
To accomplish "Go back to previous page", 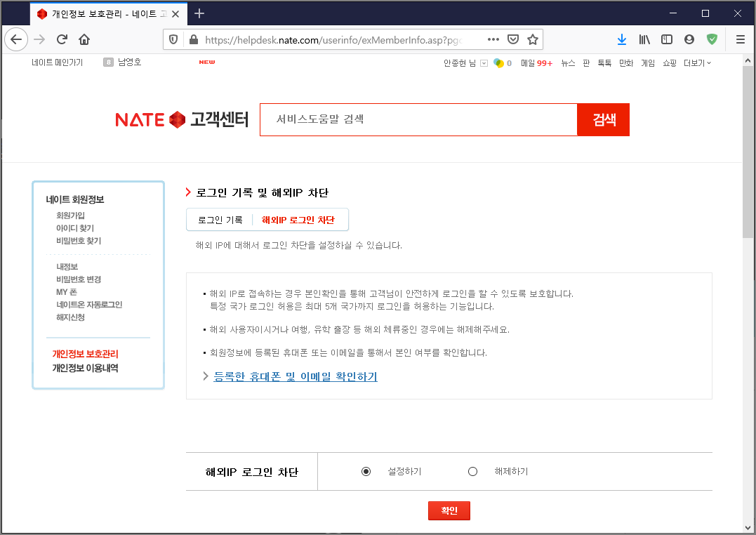I will coord(16,39).
